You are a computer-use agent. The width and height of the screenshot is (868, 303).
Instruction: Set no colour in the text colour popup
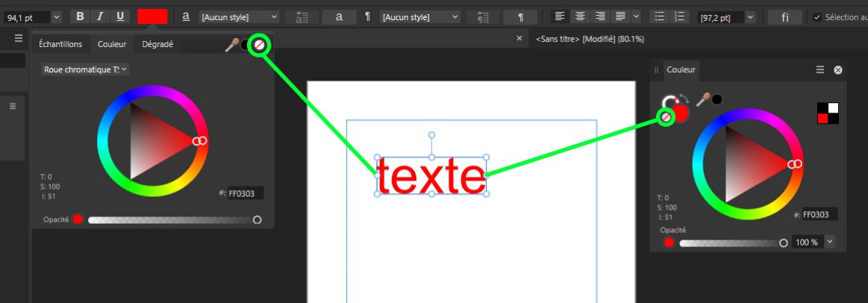click(x=259, y=45)
